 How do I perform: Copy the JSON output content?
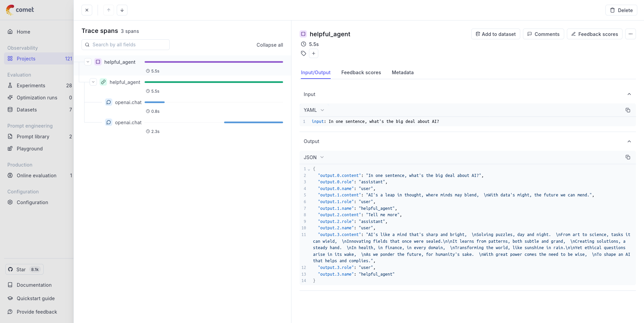click(628, 157)
